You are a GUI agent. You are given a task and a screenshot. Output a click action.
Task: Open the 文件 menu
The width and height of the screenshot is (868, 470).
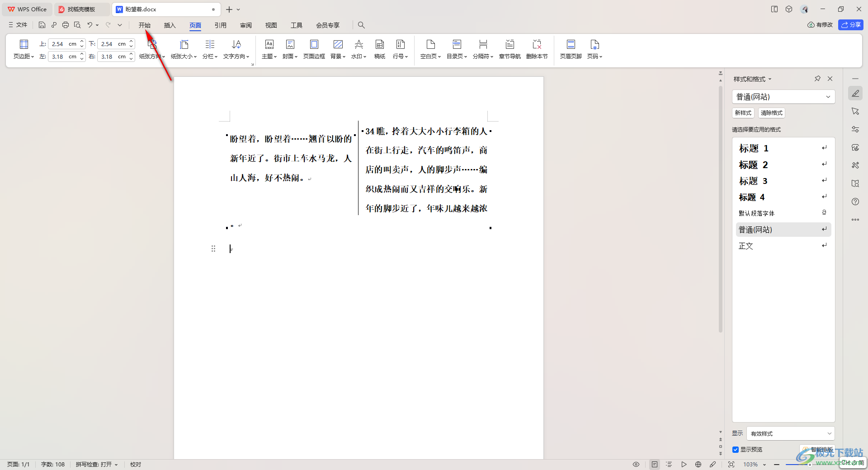[x=18, y=25]
